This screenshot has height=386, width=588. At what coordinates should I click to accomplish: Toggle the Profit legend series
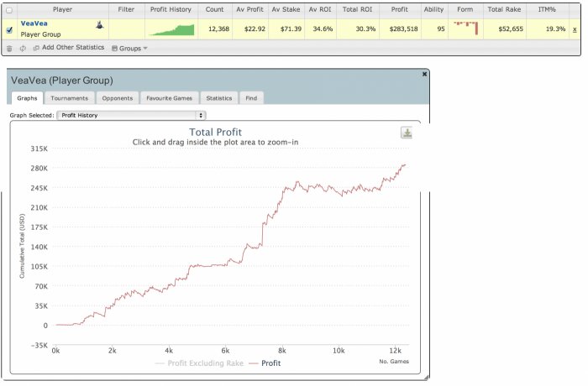[265, 363]
